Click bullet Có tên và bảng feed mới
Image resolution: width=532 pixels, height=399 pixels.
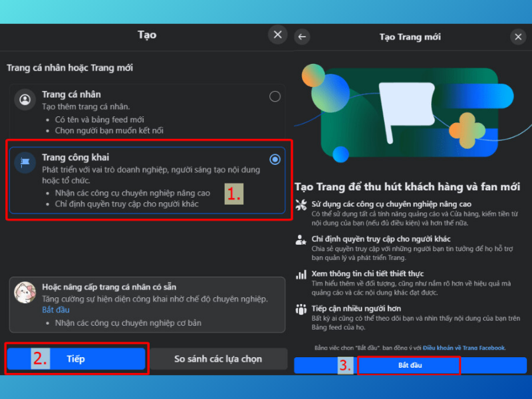(99, 120)
